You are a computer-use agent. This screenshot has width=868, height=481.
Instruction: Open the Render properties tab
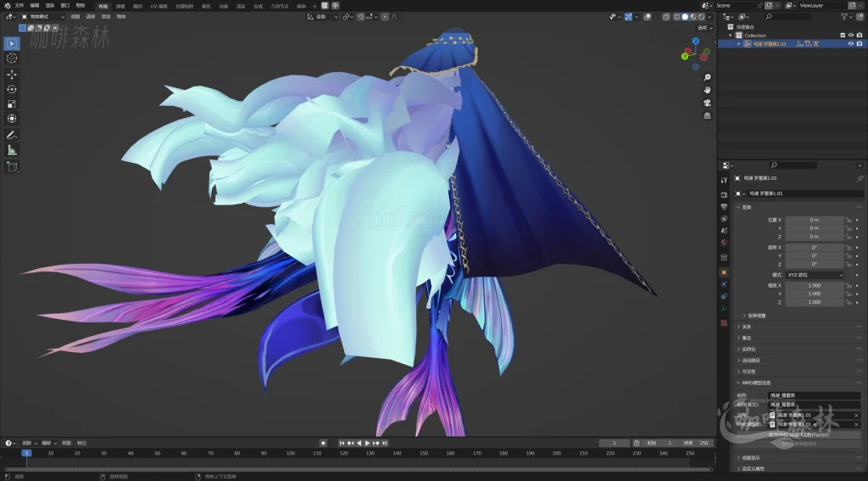[x=724, y=194]
